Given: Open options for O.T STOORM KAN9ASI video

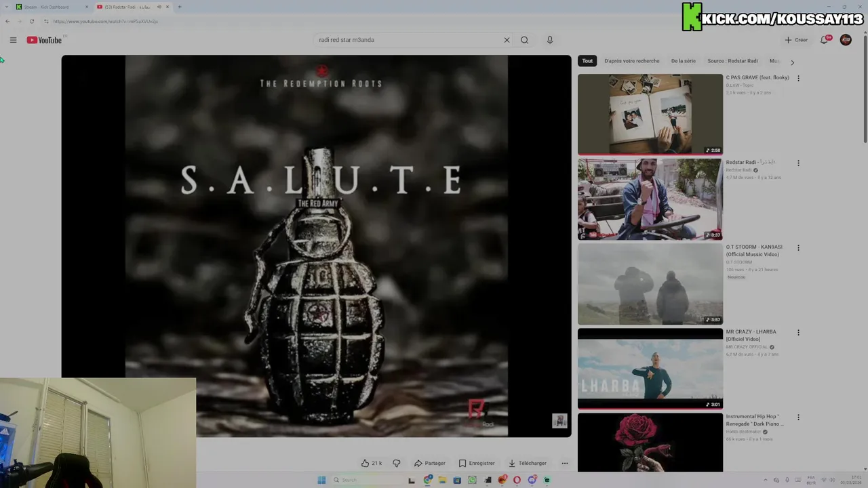Looking at the screenshot, I should click(x=798, y=247).
